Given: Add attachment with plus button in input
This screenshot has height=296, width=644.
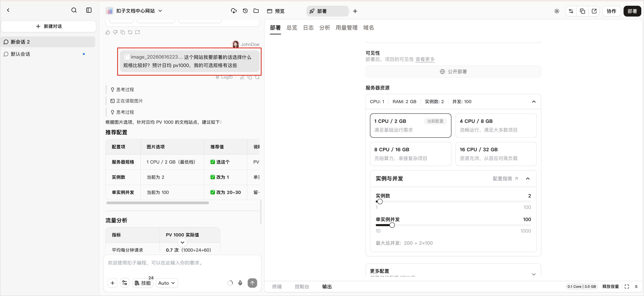Looking at the screenshot, I should click(x=113, y=283).
